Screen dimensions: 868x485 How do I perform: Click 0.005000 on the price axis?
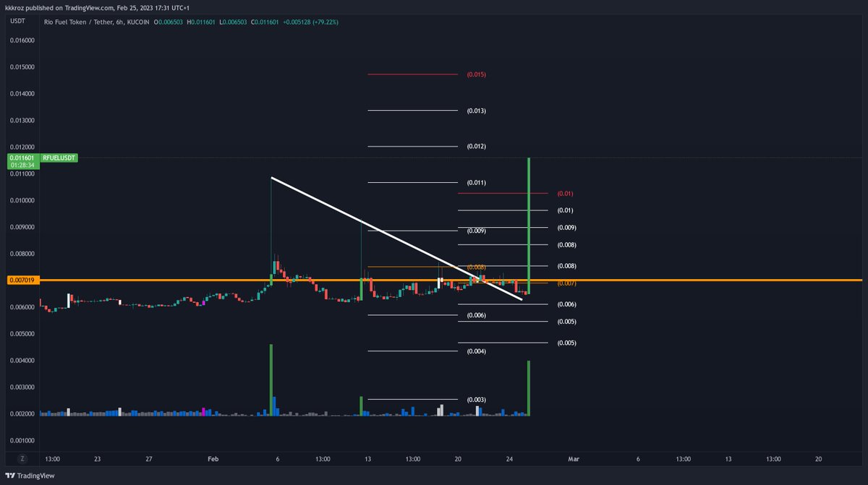tap(22, 334)
